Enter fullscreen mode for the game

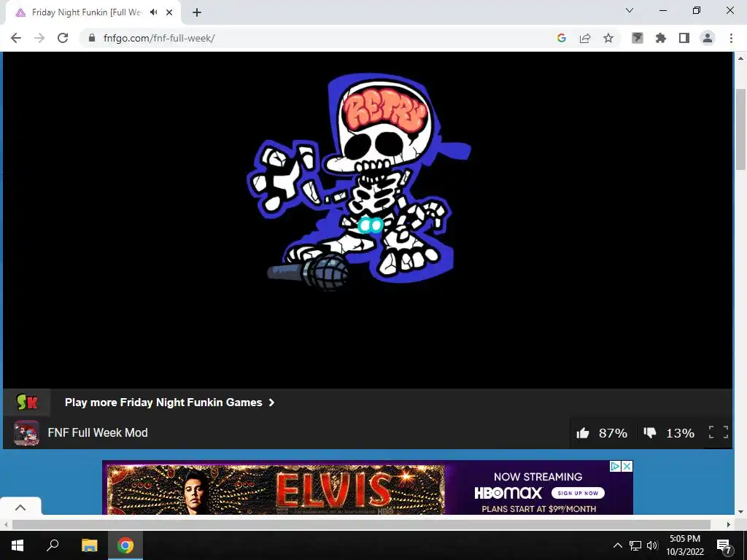[x=719, y=432]
